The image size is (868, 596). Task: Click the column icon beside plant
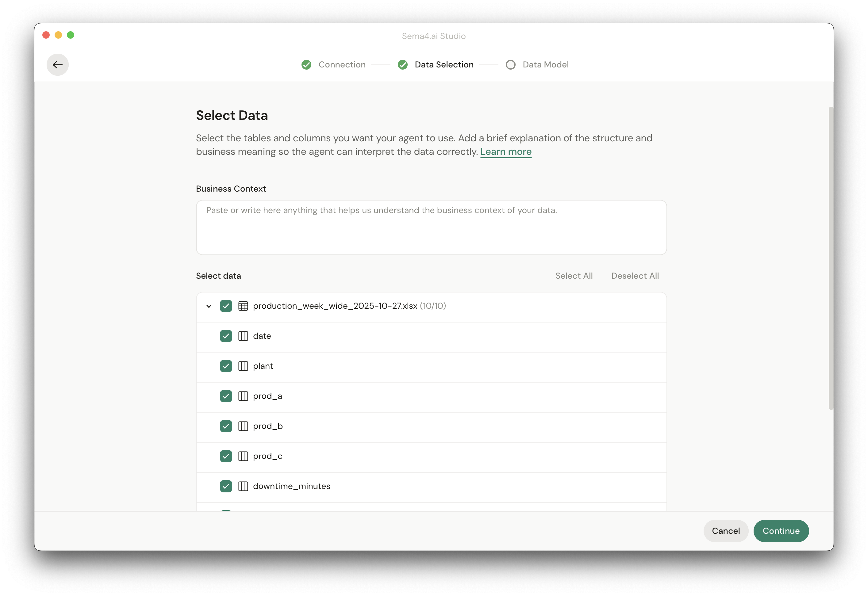click(x=244, y=366)
